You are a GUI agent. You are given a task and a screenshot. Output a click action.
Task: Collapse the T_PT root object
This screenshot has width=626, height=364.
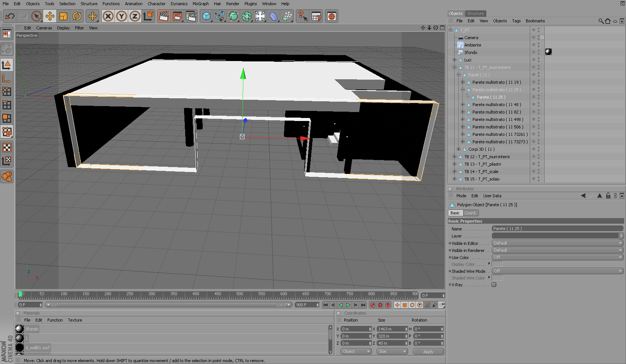tap(450, 30)
